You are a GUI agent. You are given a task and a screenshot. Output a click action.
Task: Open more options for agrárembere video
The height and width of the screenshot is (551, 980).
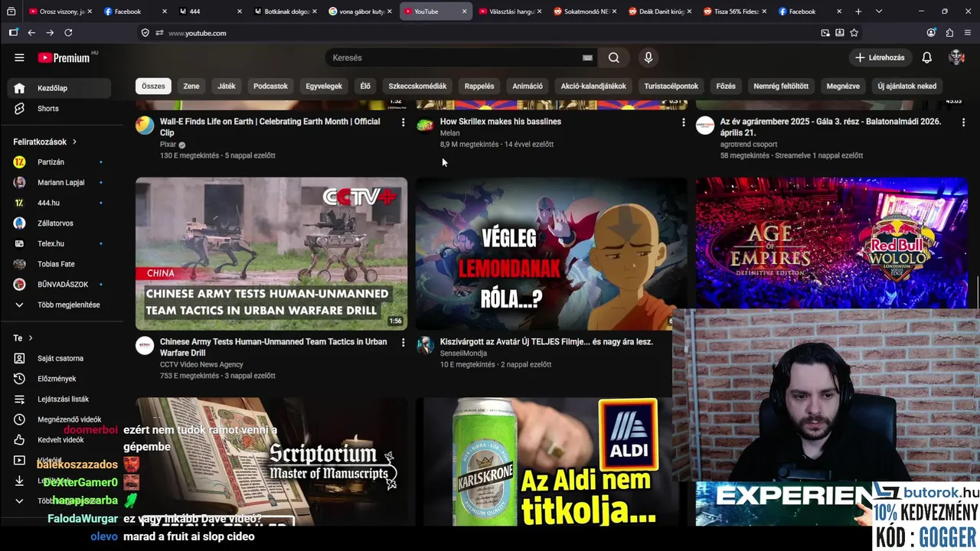click(963, 122)
